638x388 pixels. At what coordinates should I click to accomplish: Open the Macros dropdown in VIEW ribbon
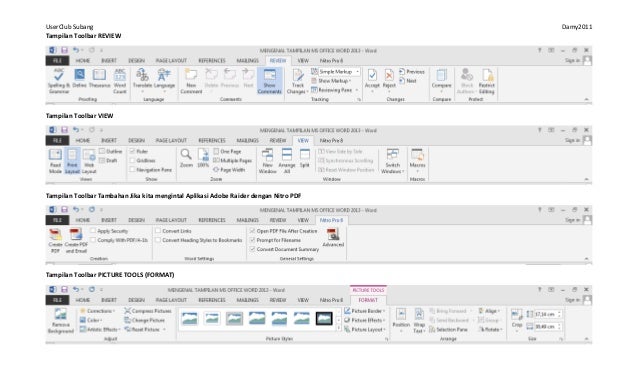pos(417,161)
